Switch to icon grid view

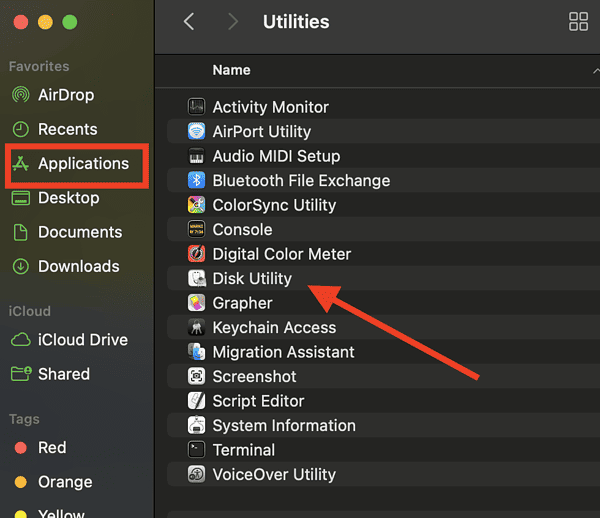point(578,21)
